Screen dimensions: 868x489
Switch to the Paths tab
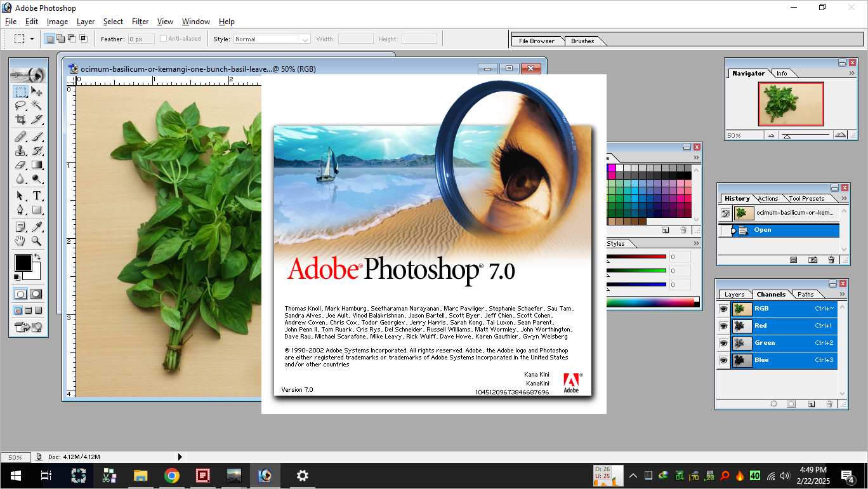[x=806, y=295]
